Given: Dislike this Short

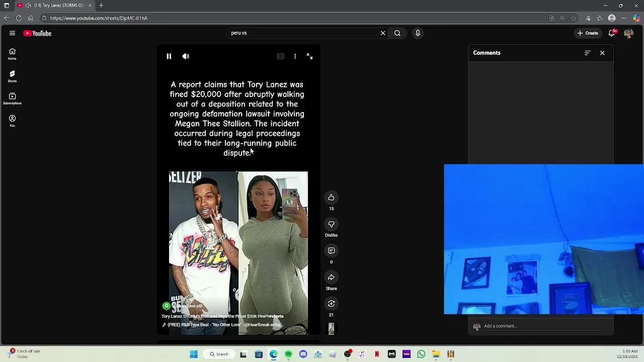Looking at the screenshot, I should (331, 224).
